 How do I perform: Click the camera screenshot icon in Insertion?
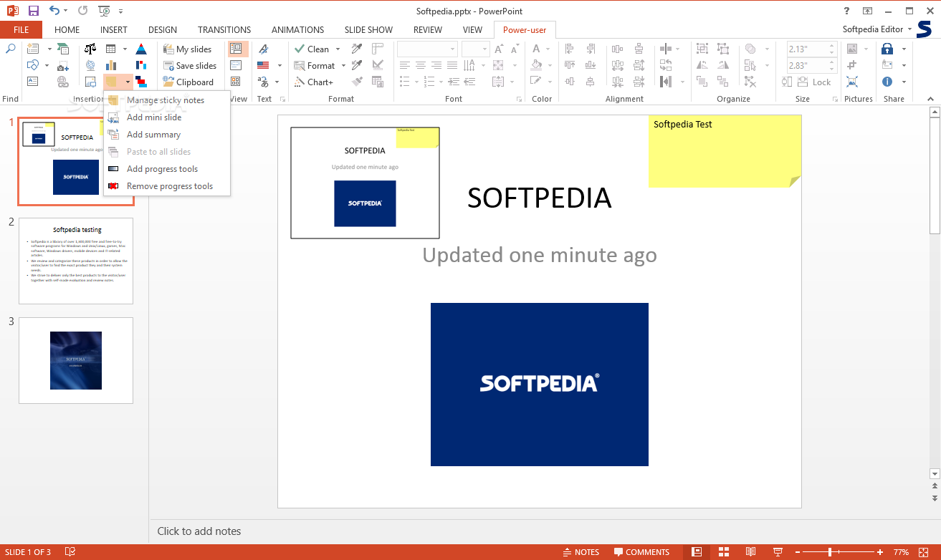tap(62, 65)
